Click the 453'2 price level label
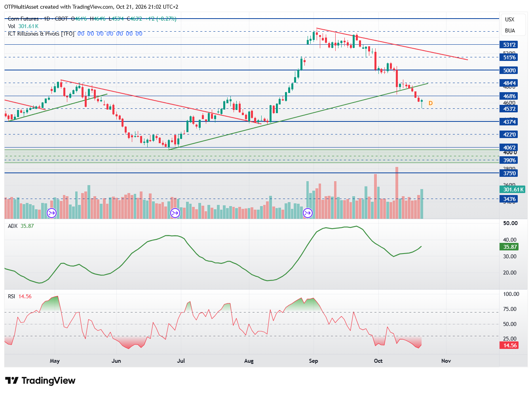532x394 pixels. [x=509, y=109]
